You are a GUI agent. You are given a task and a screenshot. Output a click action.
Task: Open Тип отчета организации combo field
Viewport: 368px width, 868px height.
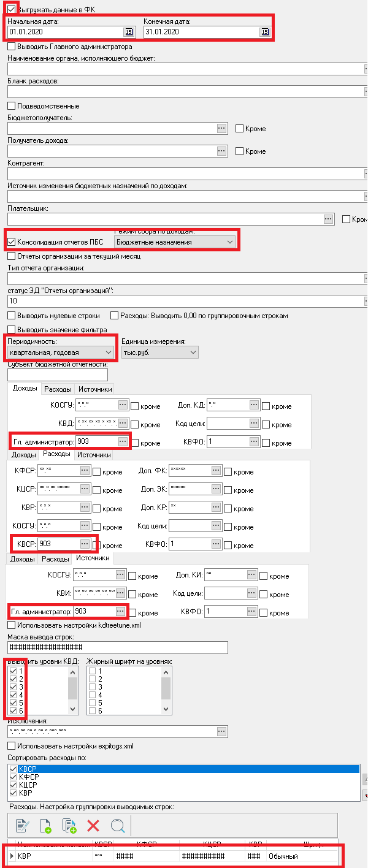tap(187, 279)
